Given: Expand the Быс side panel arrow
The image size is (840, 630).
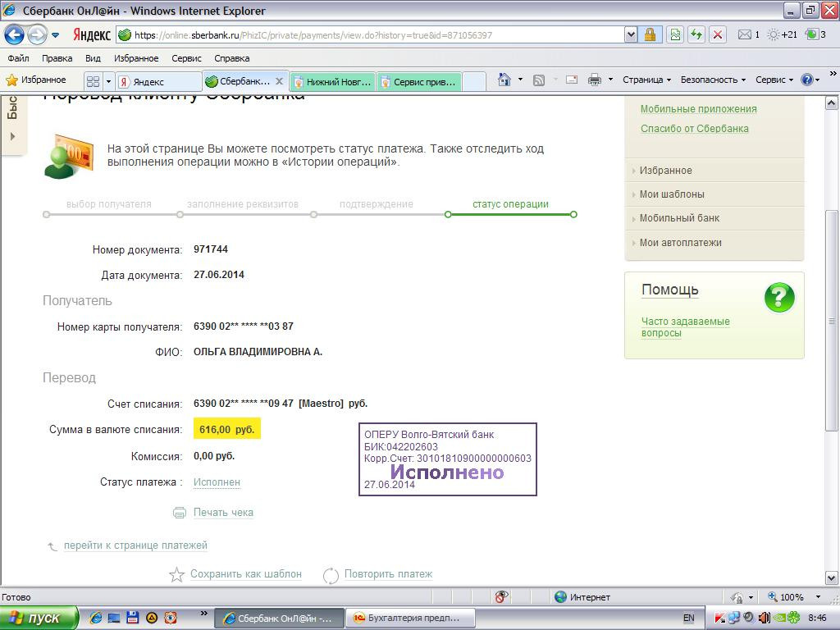Looking at the screenshot, I should tap(13, 137).
